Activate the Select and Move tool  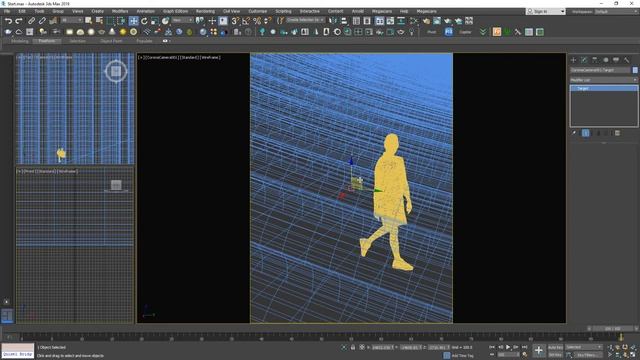(x=133, y=21)
